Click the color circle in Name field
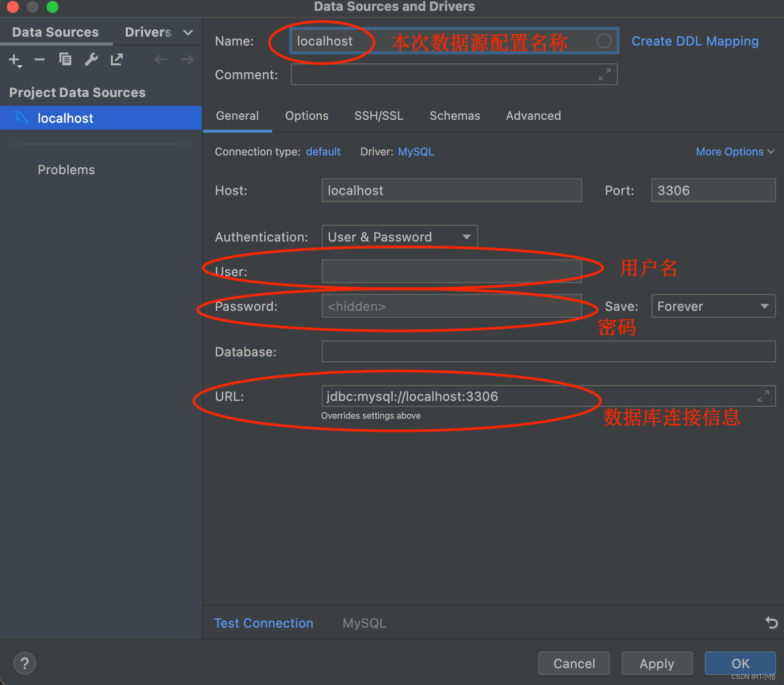 coord(604,41)
